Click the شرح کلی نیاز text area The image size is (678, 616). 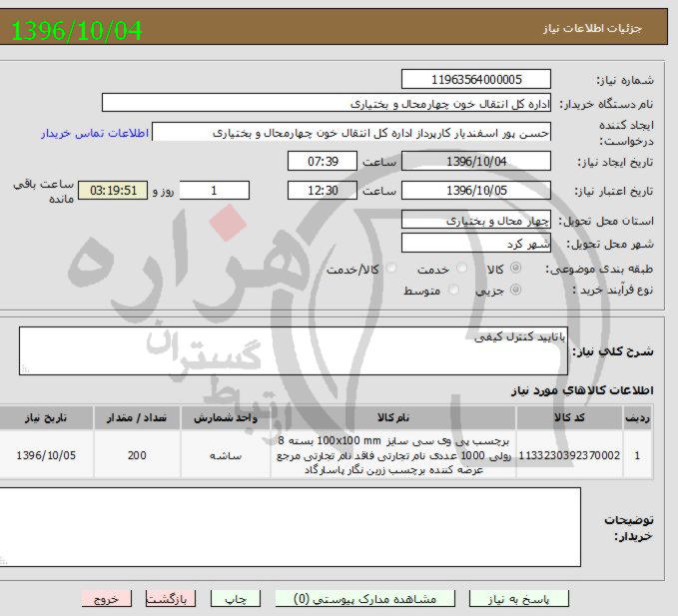tap(294, 350)
